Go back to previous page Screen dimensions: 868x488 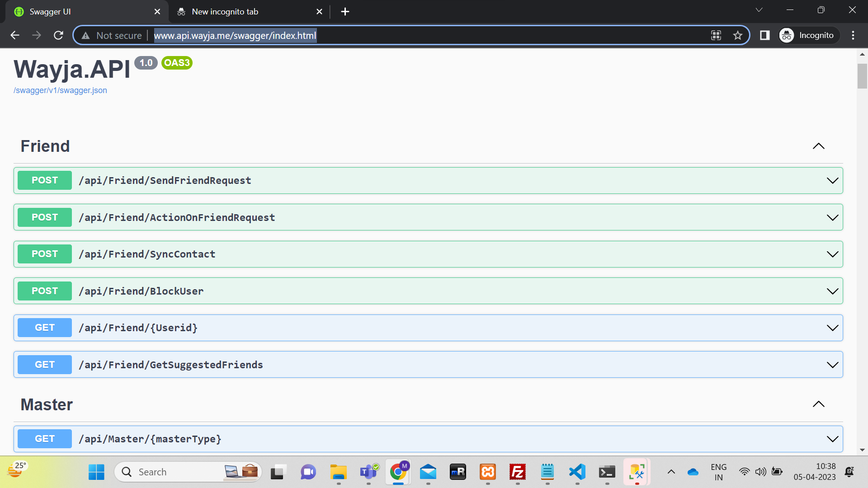point(15,35)
